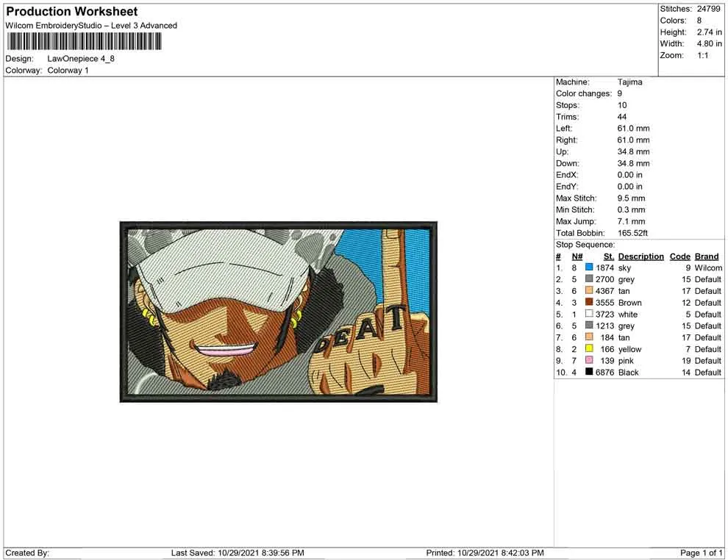
Task: Click the Page 1 of 1 indicator
Action: pyautogui.click(x=701, y=553)
